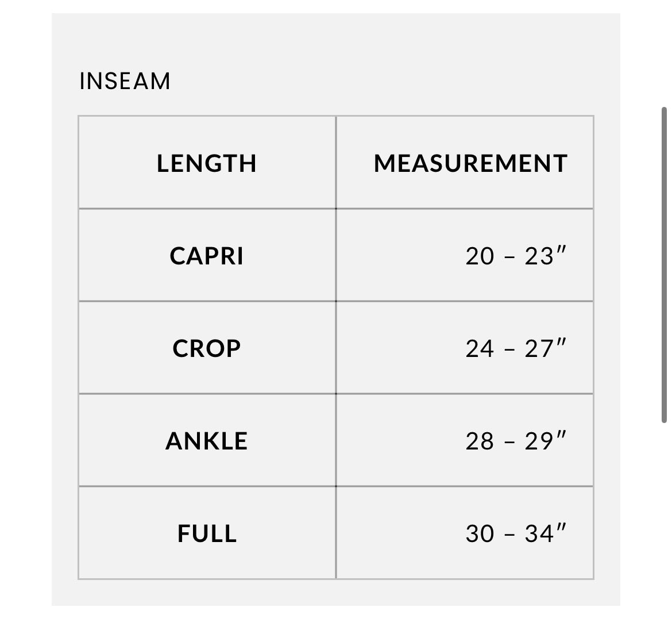672x634 pixels.
Task: Click the vertical scrollbar thumb on right
Action: click(664, 265)
